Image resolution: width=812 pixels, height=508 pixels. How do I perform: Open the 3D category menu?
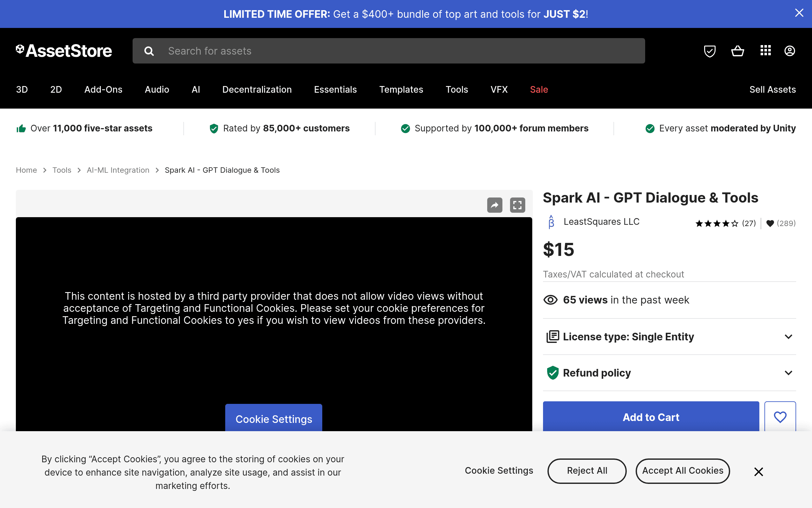pyautogui.click(x=22, y=89)
